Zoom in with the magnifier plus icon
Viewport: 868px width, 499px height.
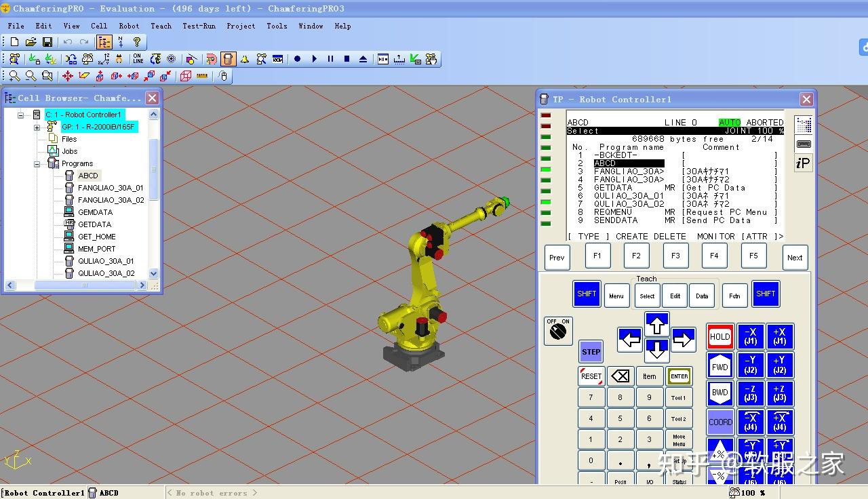pos(14,76)
